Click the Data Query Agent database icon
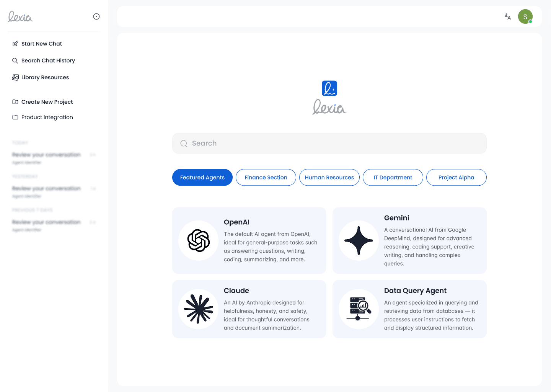This screenshot has width=551, height=392. point(359,309)
